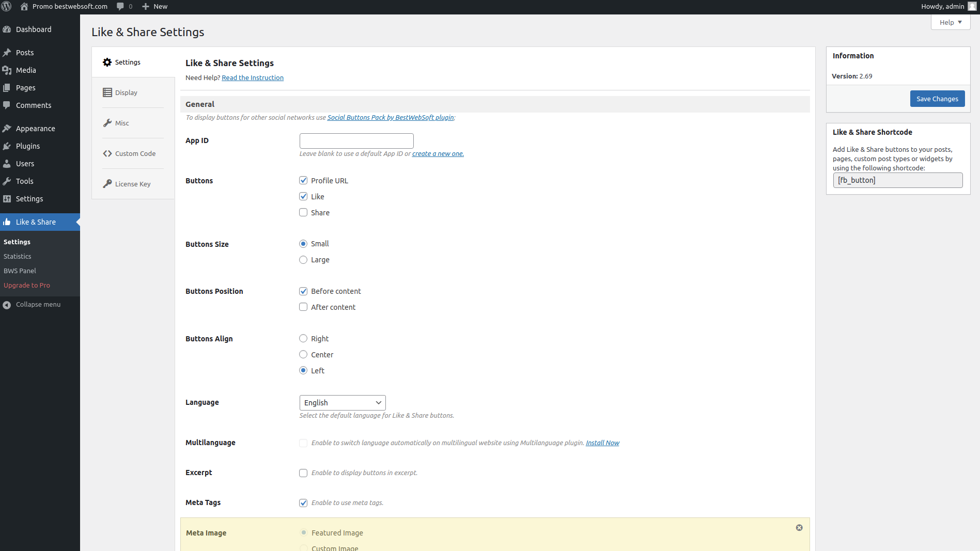
Task: Open the Howdy, admin account menu
Action: pos(948,7)
